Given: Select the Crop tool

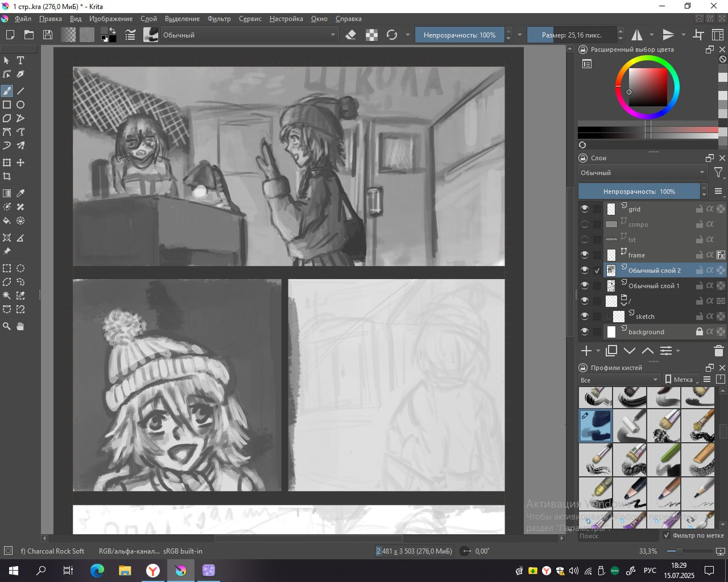Looking at the screenshot, I should pyautogui.click(x=7, y=176).
